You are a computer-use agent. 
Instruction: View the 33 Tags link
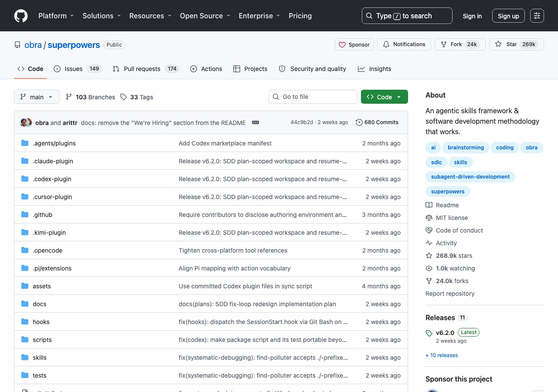(x=137, y=97)
